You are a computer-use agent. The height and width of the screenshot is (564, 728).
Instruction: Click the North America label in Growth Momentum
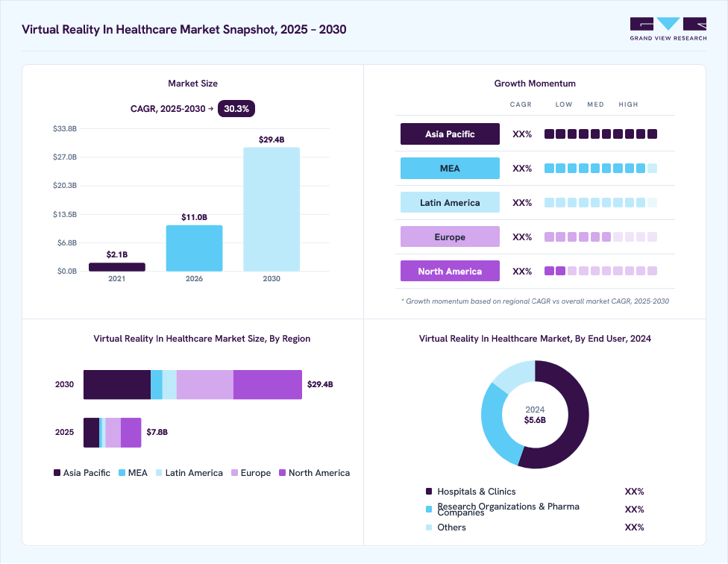pyautogui.click(x=450, y=271)
